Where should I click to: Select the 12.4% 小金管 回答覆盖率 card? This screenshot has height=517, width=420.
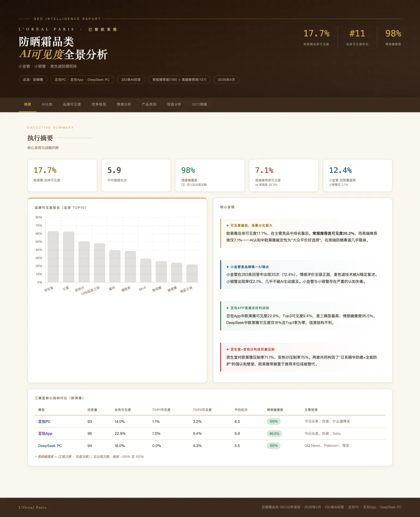click(358, 175)
